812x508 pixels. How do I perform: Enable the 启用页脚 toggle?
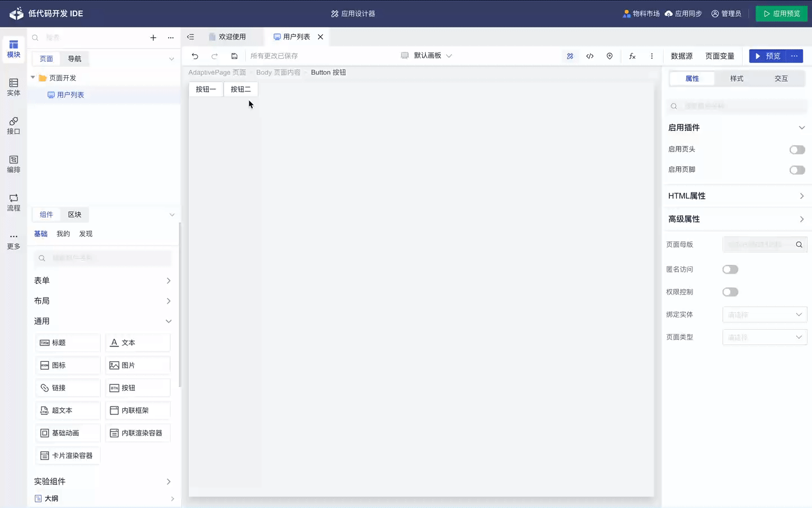(x=797, y=170)
